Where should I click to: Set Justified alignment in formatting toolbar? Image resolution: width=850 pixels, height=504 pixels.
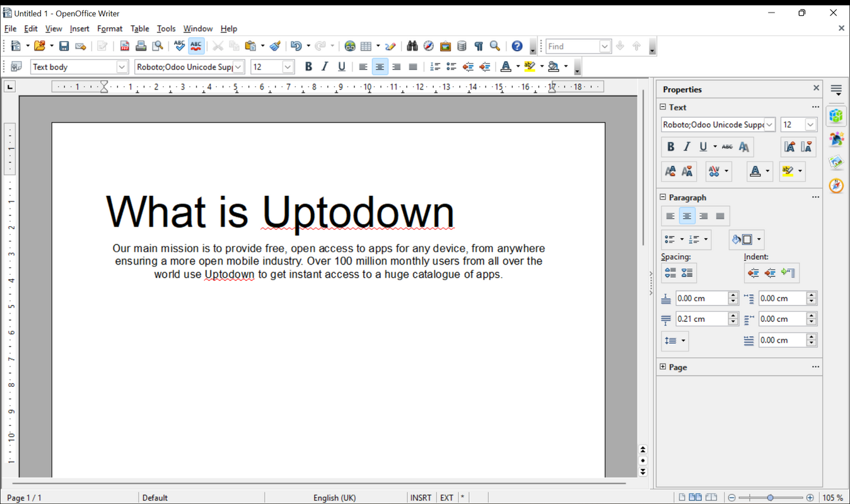click(412, 67)
